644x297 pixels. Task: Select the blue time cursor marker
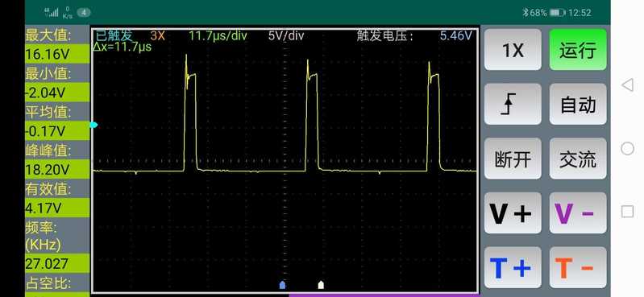point(282,285)
